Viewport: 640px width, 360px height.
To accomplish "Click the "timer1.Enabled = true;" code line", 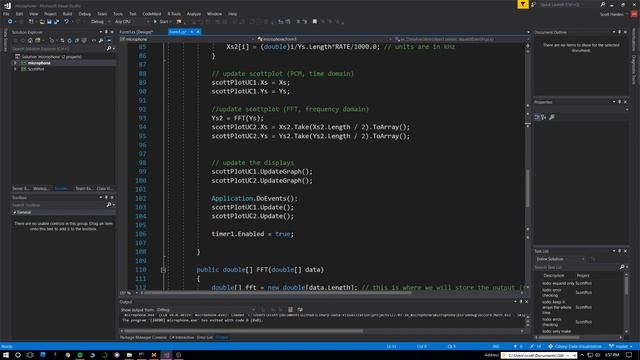I will coord(252,234).
